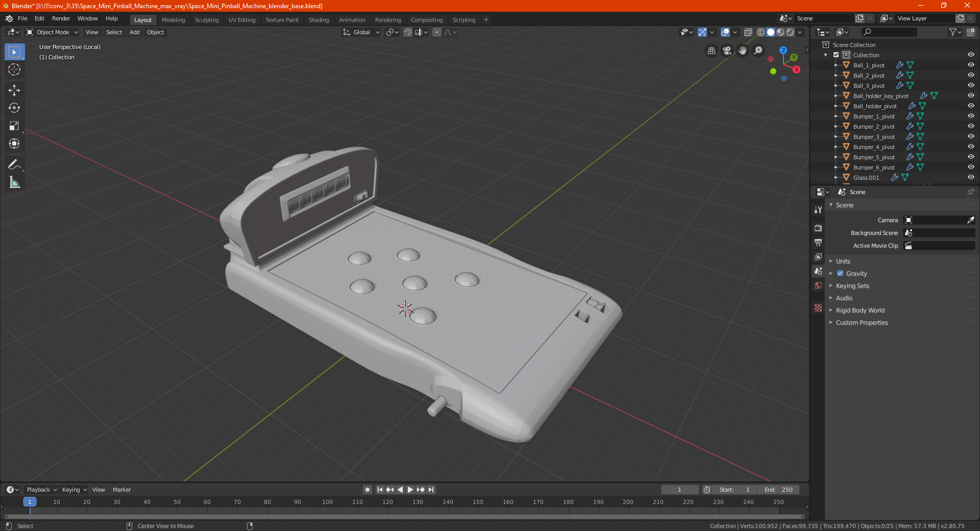Open the Keying dropdown in timeline

75,490
